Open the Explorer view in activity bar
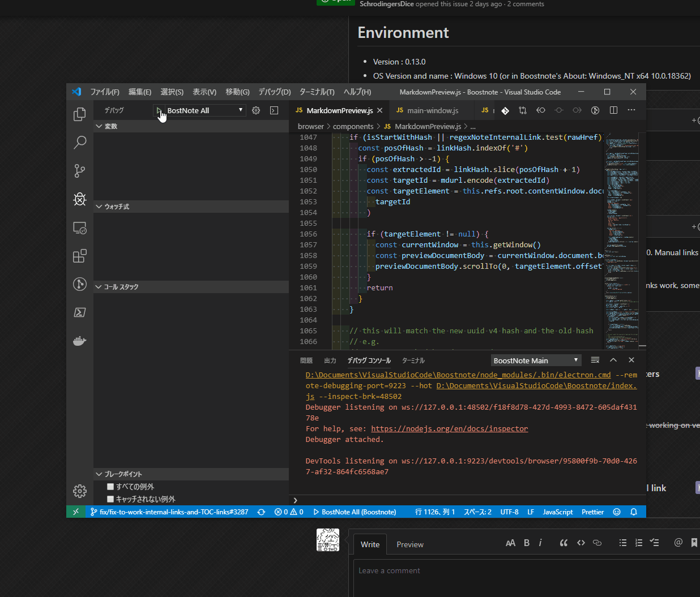Screen dimensions: 700x597 coord(80,114)
